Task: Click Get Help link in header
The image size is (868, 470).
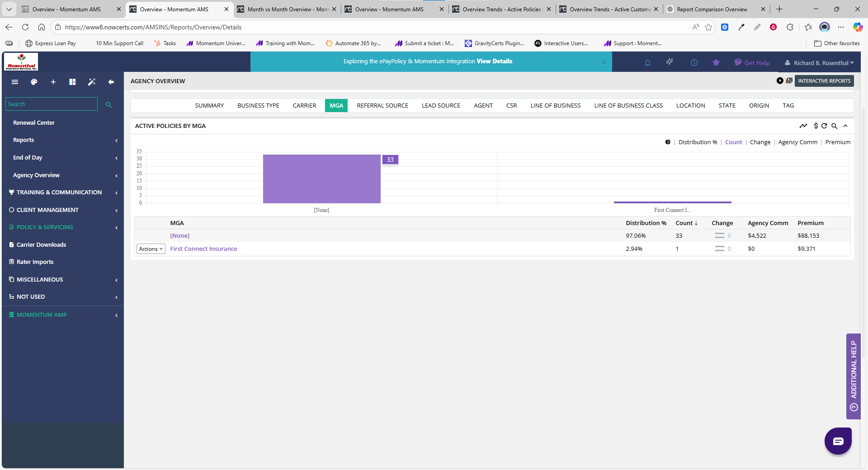Action: pyautogui.click(x=752, y=63)
